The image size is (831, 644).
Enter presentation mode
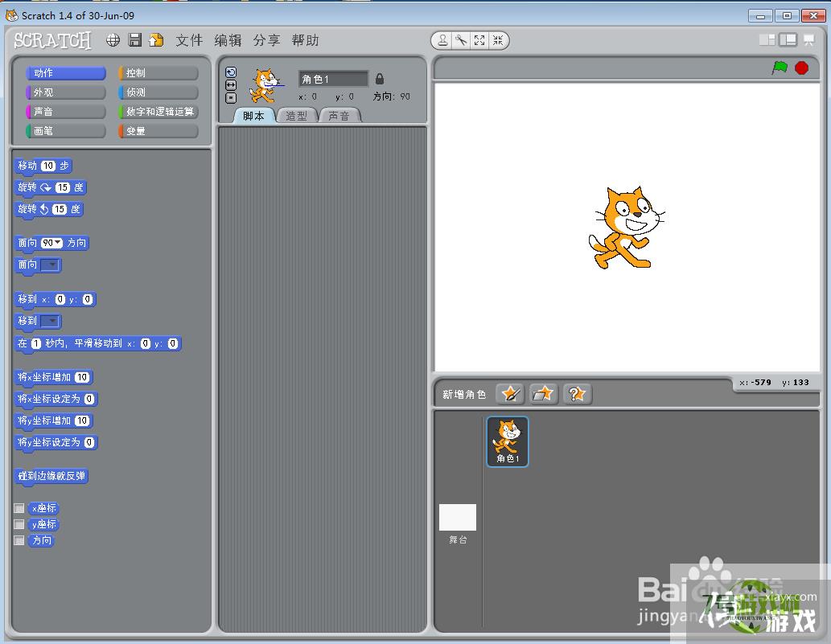pos(808,39)
